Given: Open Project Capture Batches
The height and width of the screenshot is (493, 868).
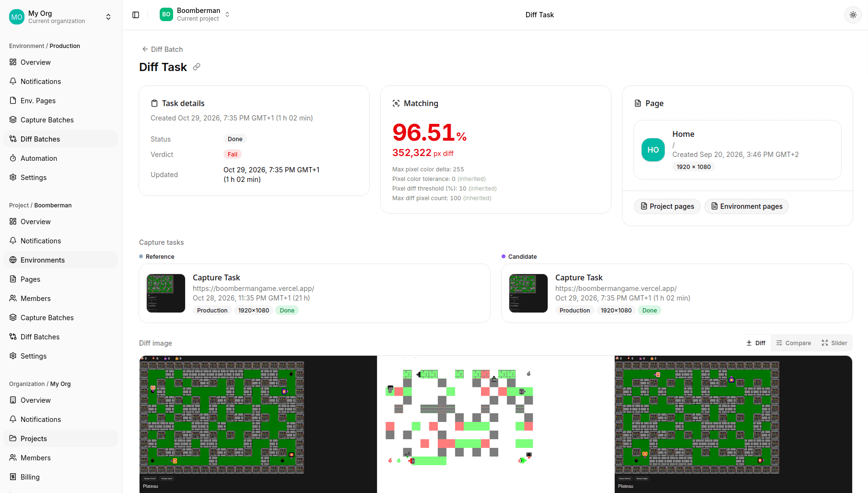Looking at the screenshot, I should 61,318.
